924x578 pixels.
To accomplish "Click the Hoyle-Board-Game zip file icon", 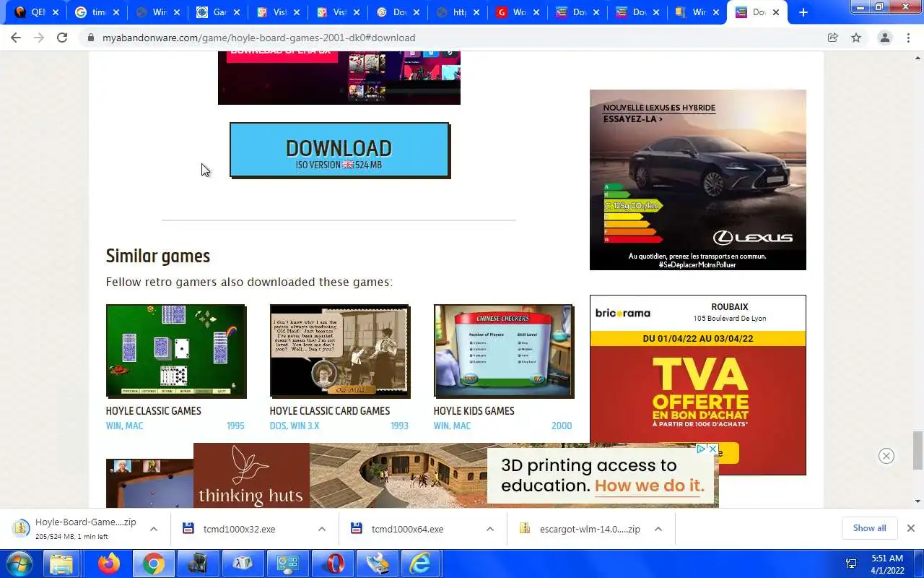I will pos(21,528).
